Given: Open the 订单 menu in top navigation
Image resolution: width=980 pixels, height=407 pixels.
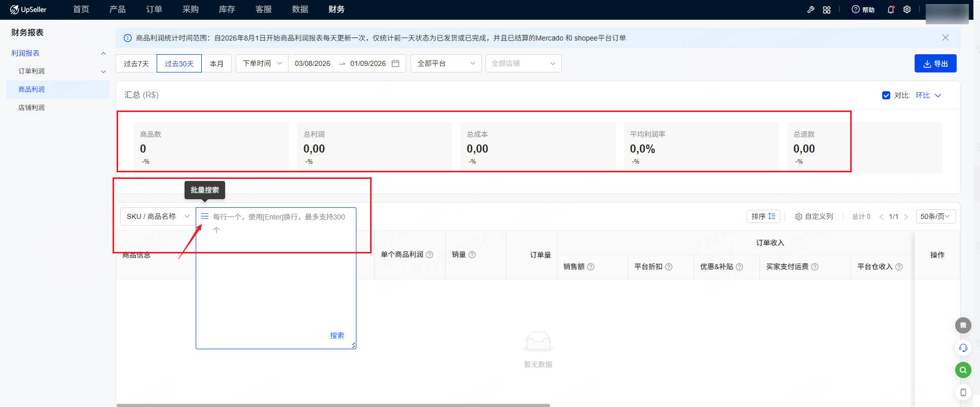Looking at the screenshot, I should pyautogui.click(x=154, y=10).
